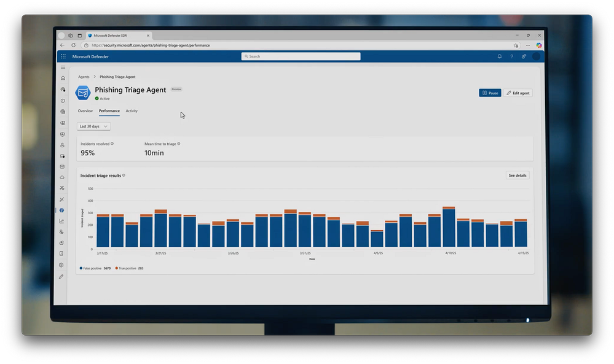Screen dimensions: 614x364
Task: Open the browser three-dot menu
Action: [528, 45]
